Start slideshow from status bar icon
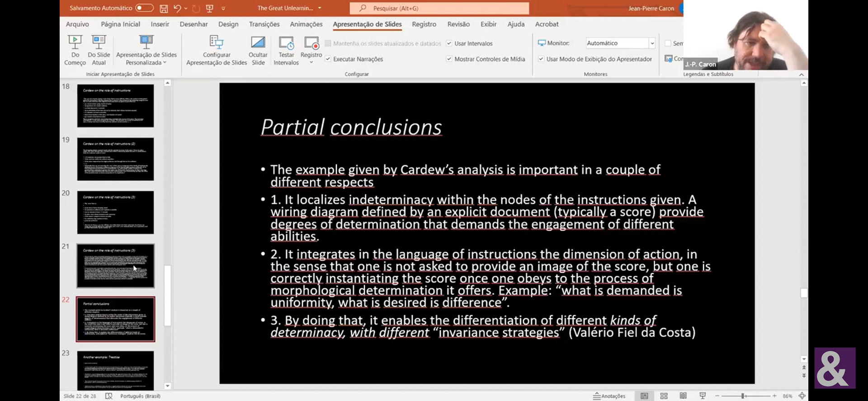 [703, 396]
